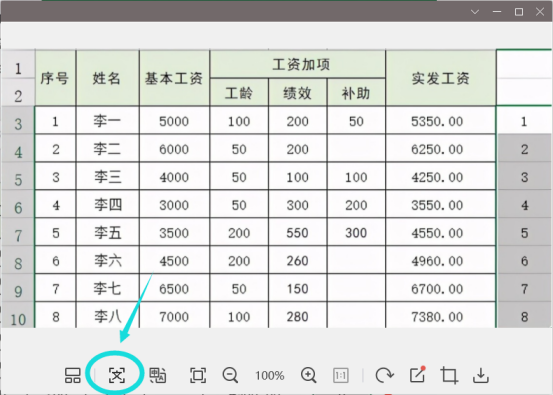Viewport: 553px width, 395px height.
Task: Open the image translation tool
Action: point(158,375)
